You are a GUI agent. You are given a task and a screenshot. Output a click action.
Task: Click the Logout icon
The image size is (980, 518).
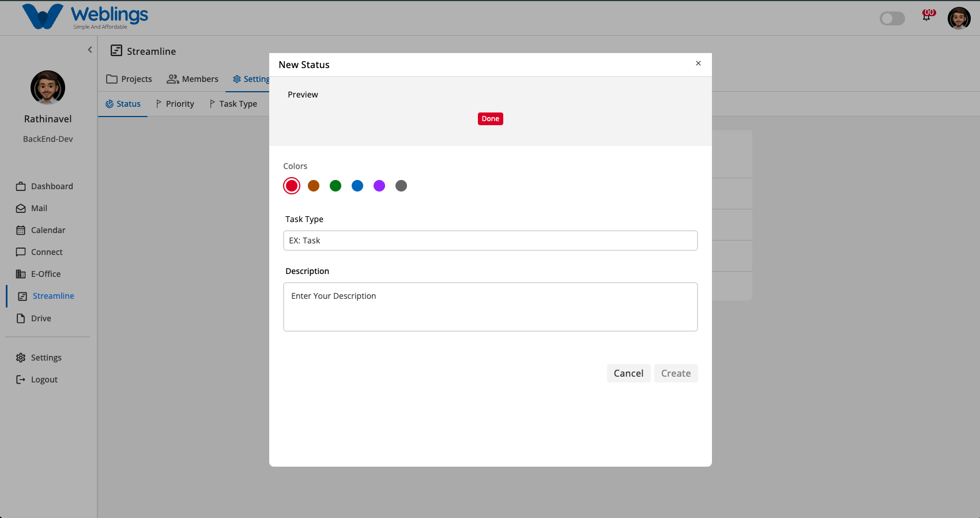point(21,380)
